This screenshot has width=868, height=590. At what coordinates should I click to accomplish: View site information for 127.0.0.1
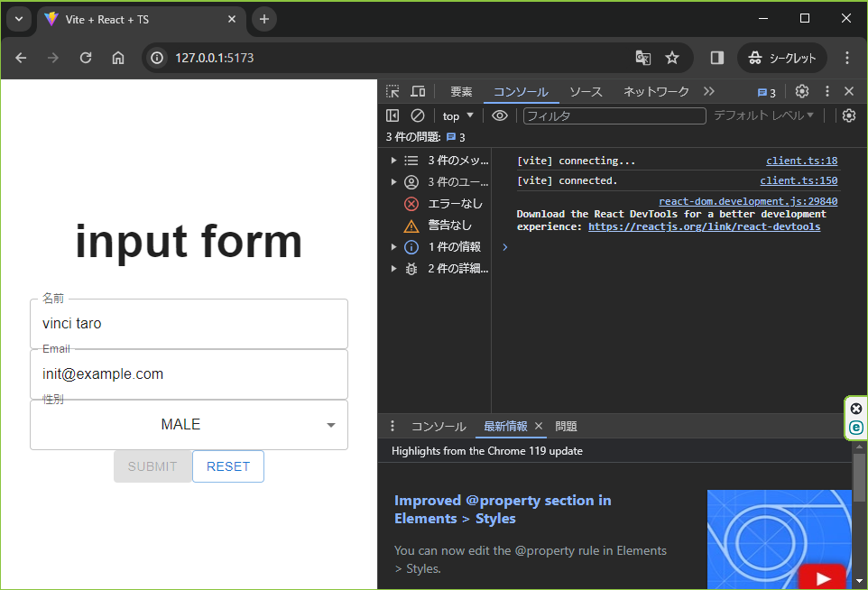coord(157,58)
